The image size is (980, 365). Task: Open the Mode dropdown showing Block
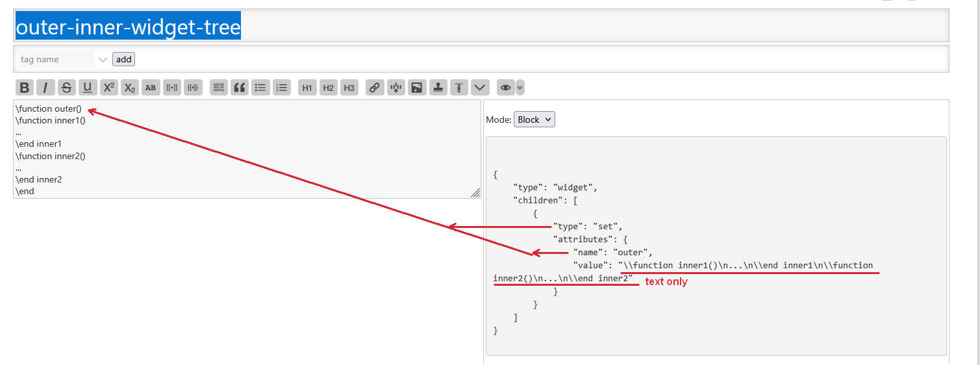[x=534, y=120]
